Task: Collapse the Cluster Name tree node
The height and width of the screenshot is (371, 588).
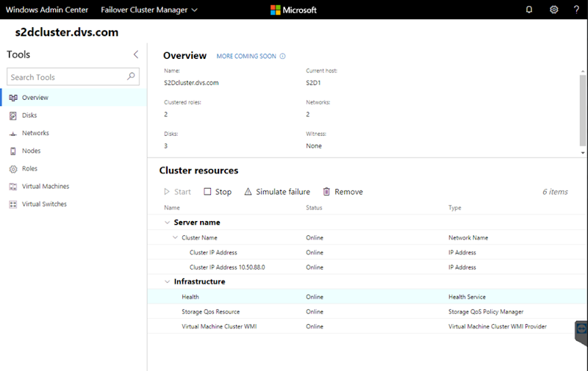Action: point(175,237)
